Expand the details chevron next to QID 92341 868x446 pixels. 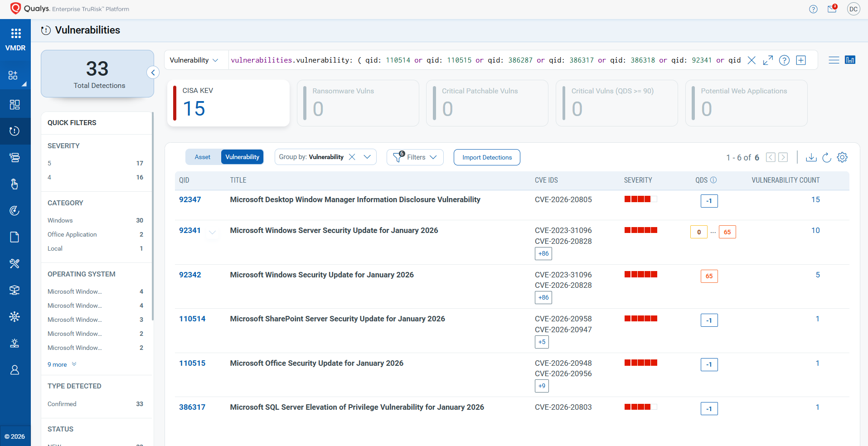click(212, 233)
